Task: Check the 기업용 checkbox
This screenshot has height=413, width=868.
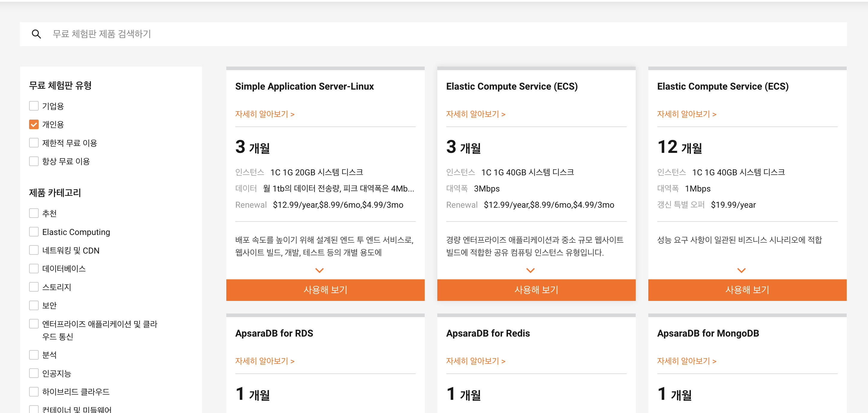Action: click(34, 106)
